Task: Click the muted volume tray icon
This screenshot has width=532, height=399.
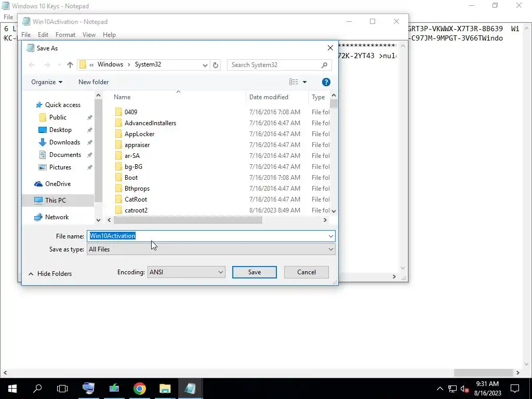Action: (465, 389)
